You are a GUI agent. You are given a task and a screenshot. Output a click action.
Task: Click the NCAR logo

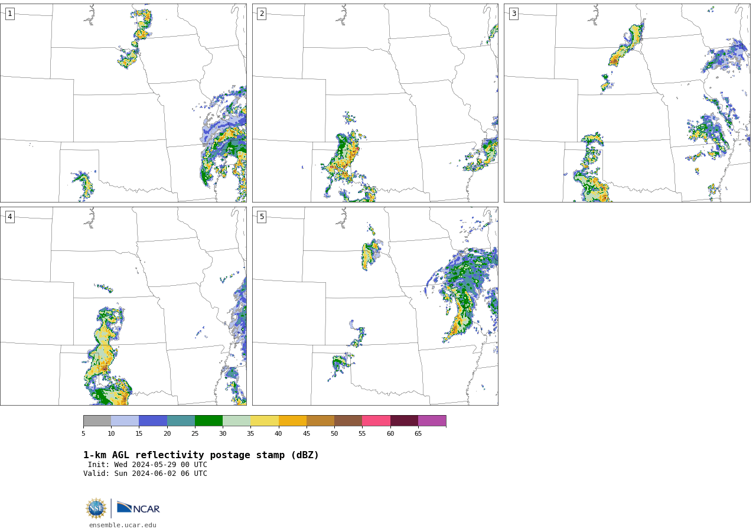(x=138, y=508)
